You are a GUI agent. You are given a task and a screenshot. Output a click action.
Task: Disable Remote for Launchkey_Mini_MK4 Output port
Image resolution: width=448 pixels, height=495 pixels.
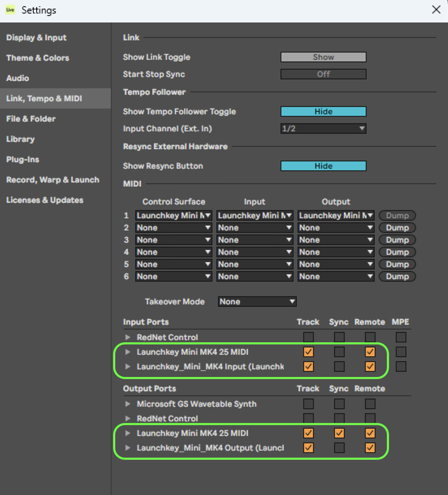(x=370, y=448)
